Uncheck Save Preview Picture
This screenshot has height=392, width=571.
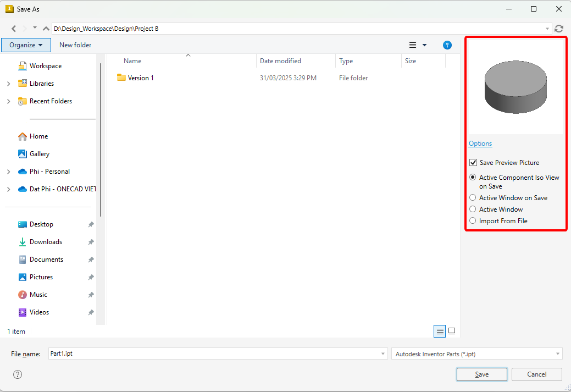tap(473, 163)
